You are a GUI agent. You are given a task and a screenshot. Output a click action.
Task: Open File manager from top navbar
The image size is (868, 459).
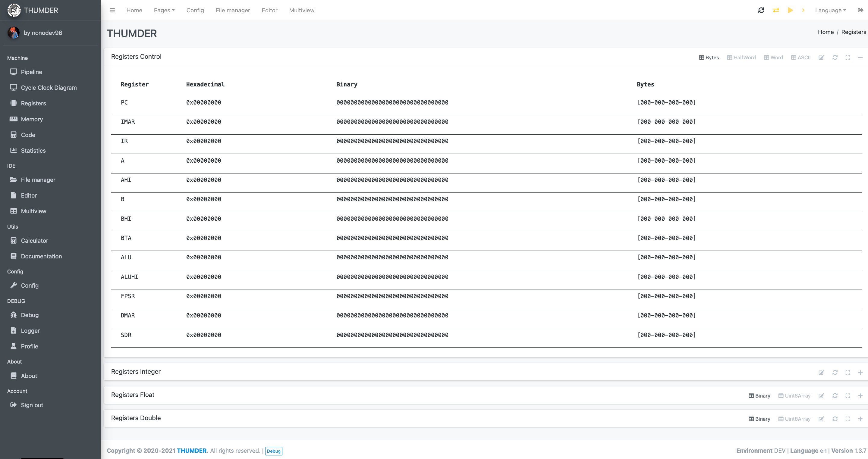(233, 10)
